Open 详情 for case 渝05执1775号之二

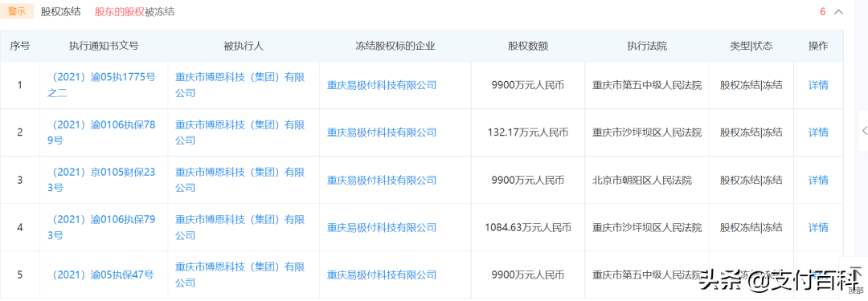pos(818,85)
